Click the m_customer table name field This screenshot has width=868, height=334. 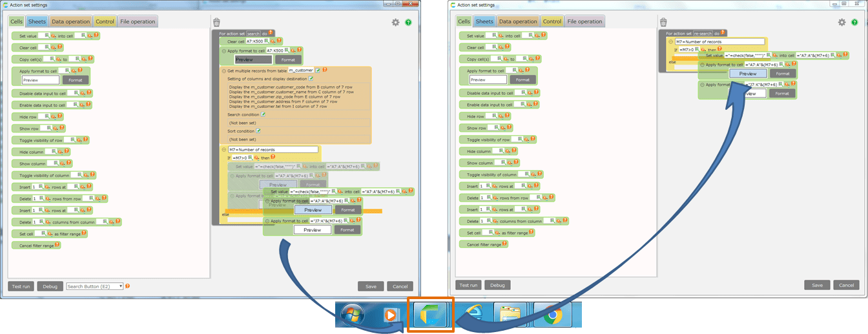300,70
